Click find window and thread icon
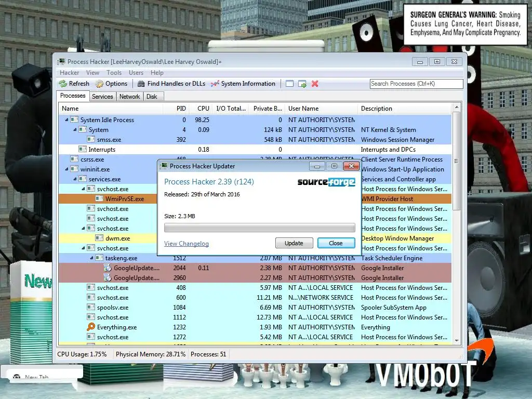The image size is (532, 399). (302, 84)
